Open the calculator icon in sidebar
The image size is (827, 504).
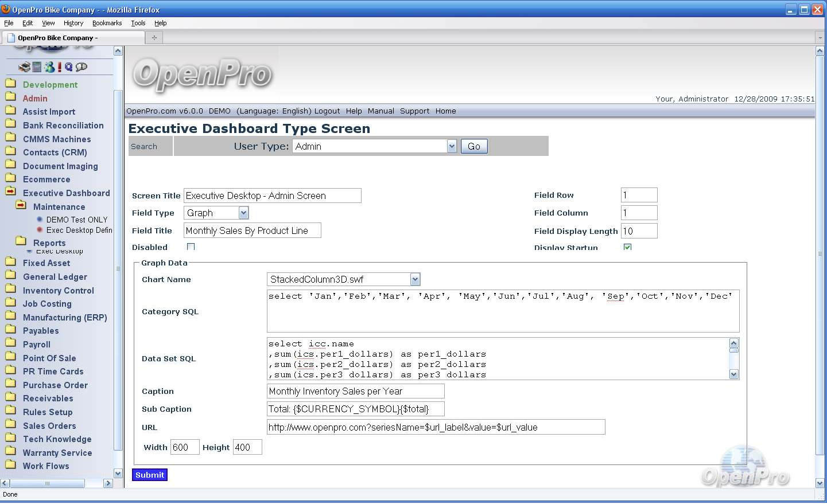coord(37,67)
